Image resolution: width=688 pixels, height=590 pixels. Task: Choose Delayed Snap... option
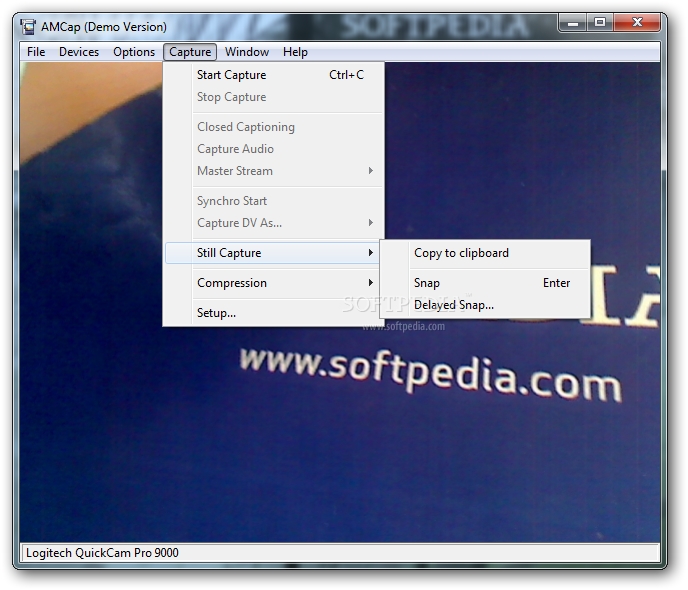pos(485,305)
